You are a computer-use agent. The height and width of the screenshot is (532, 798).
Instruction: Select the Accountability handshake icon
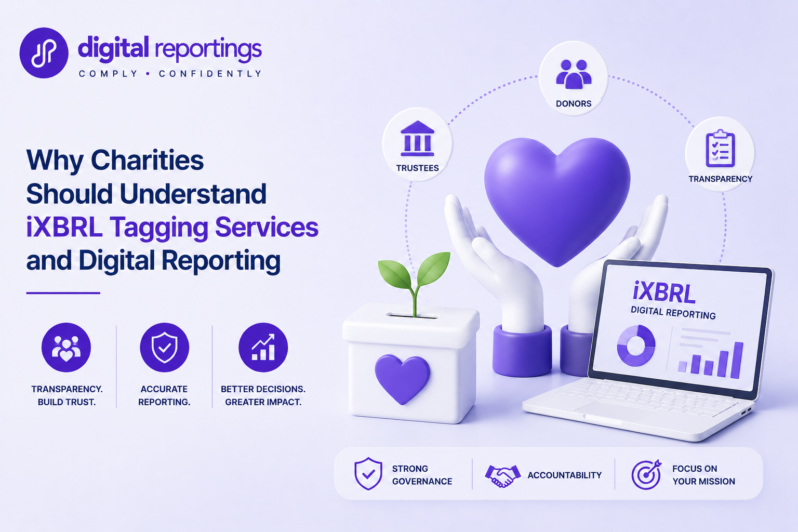(502, 475)
